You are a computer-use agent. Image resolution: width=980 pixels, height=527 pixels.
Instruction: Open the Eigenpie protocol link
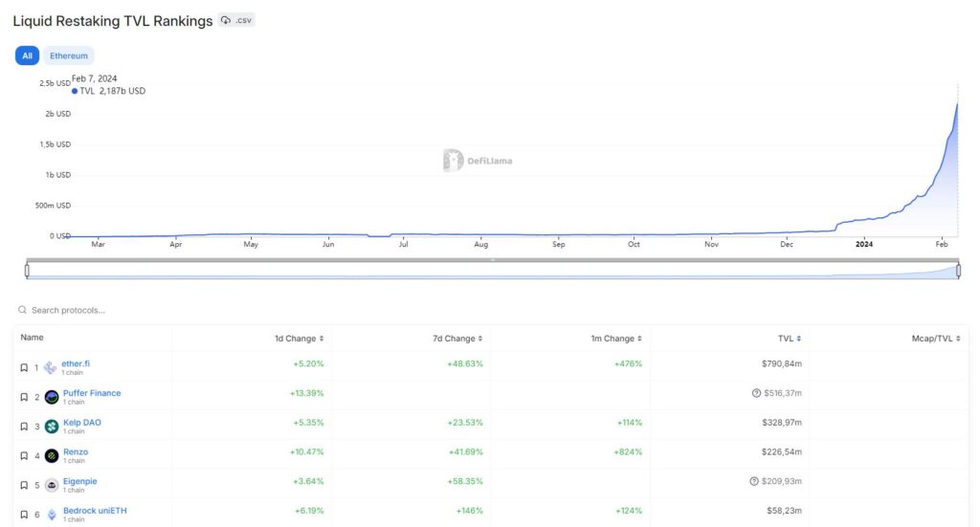(x=80, y=481)
